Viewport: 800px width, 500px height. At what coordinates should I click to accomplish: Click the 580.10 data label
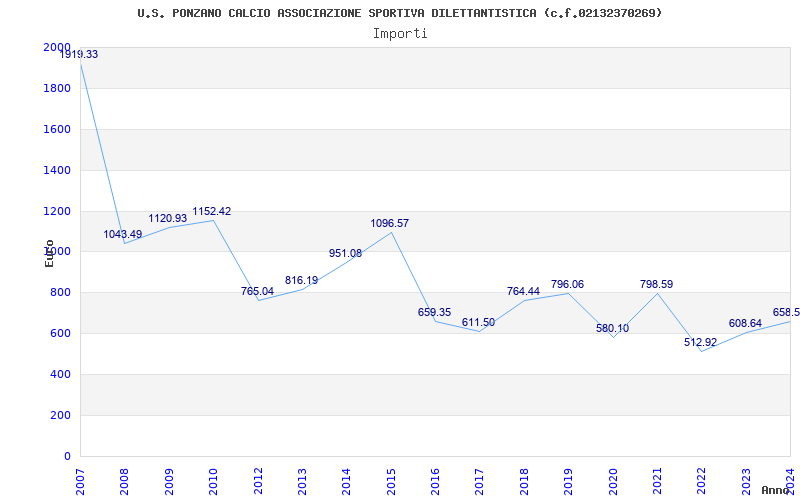click(x=612, y=328)
